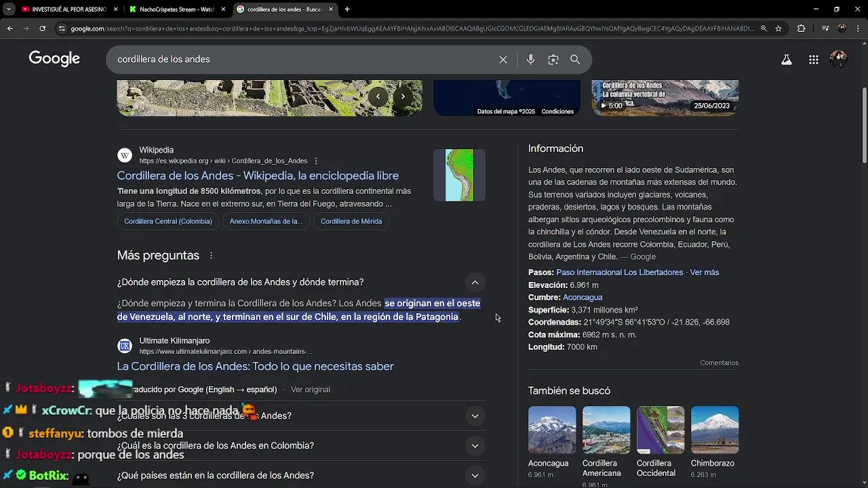Image resolution: width=868 pixels, height=488 pixels.
Task: Open the Cordillera Americana thumbnail
Action: (x=606, y=430)
